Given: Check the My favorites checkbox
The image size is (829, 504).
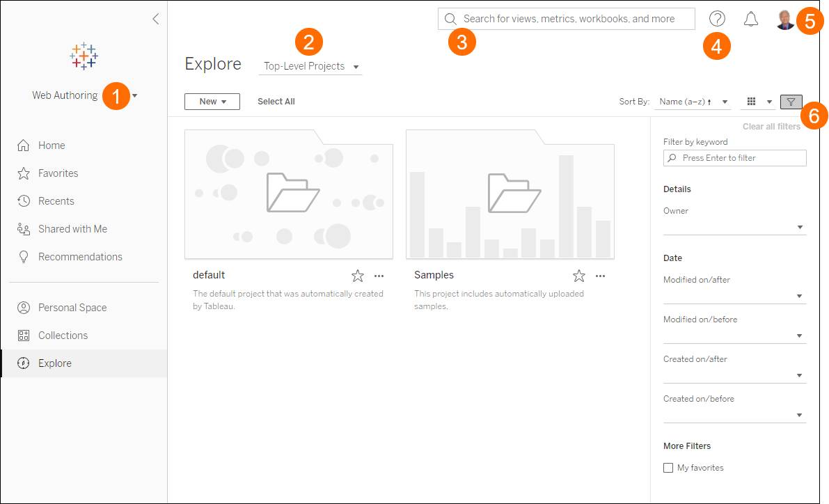Looking at the screenshot, I should pyautogui.click(x=668, y=467).
